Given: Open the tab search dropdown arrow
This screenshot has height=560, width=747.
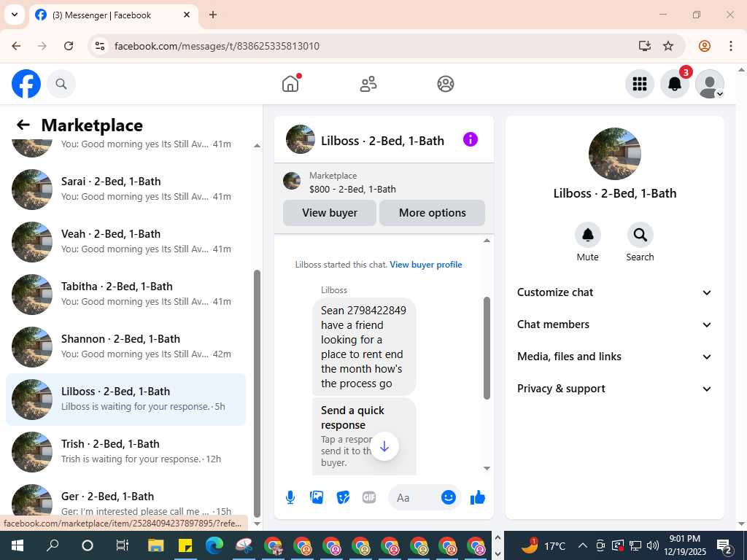Looking at the screenshot, I should (15, 15).
